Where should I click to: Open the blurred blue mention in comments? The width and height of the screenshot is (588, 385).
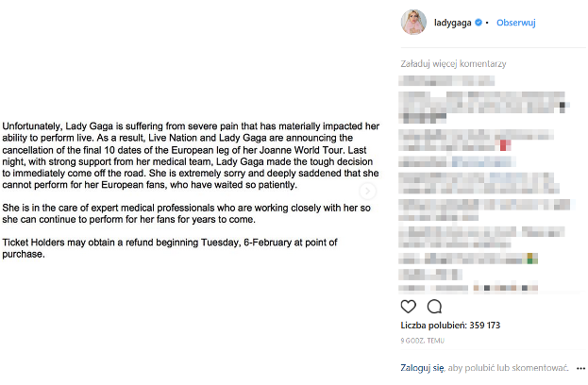pos(483,161)
